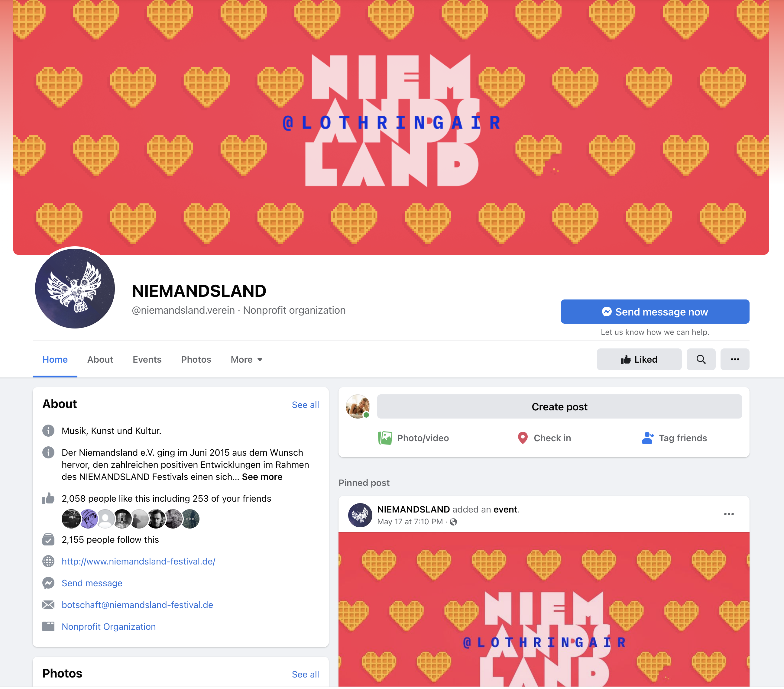Open the NIEMANDSLAND profile picture
Image resolution: width=784 pixels, height=689 pixels.
coord(75,289)
